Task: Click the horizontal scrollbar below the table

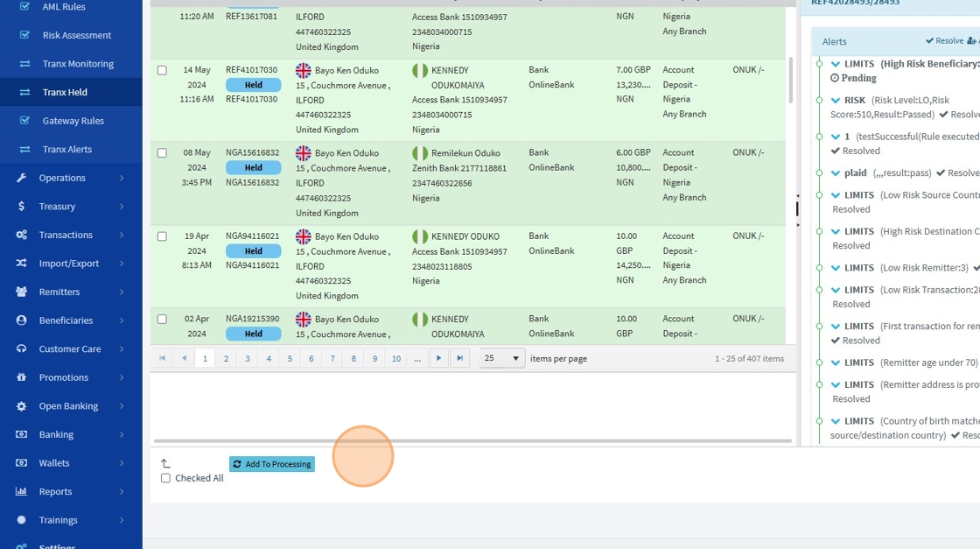Action: pyautogui.click(x=472, y=440)
